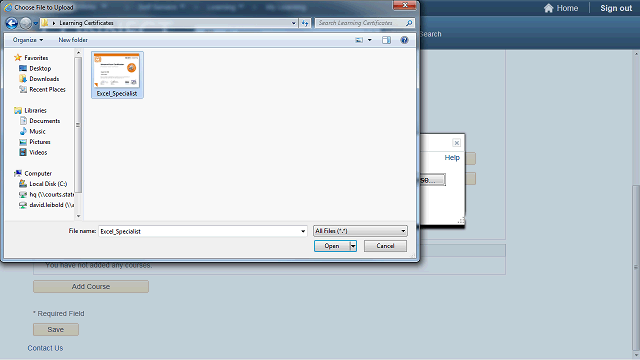The width and height of the screenshot is (640, 360).
Task: Close the small upload popup
Action: [x=456, y=142]
